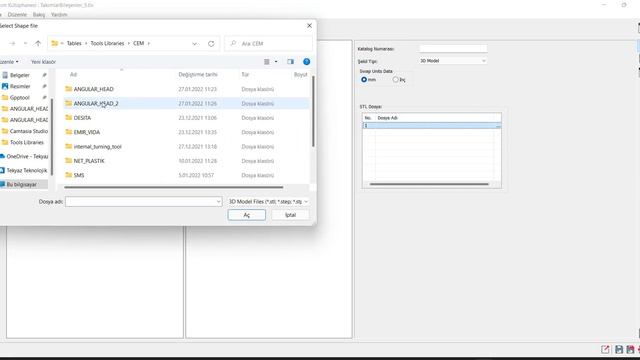Open Belgeler in the navigation pane

point(19,75)
